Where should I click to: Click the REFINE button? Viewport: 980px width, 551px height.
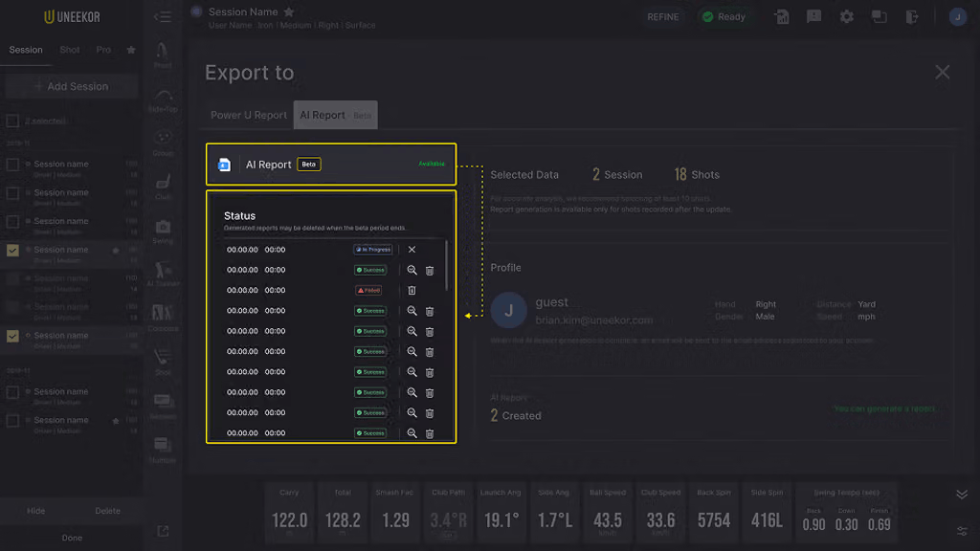click(x=663, y=17)
